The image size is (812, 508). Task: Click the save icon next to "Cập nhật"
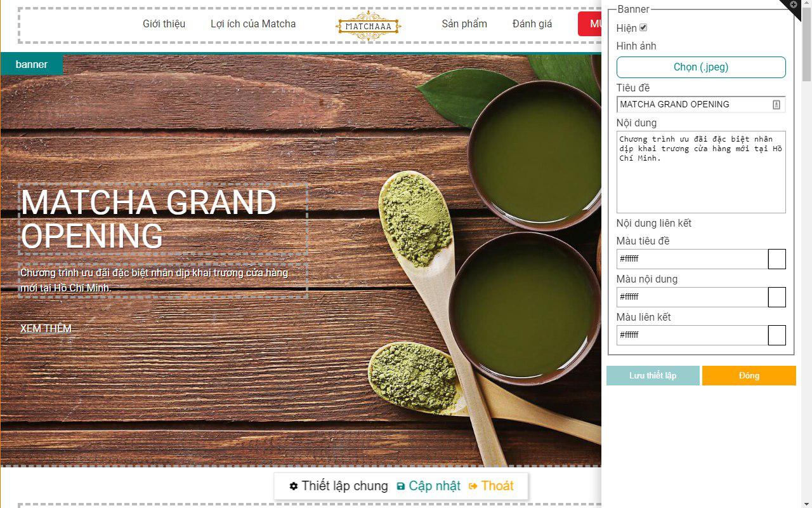(400, 486)
